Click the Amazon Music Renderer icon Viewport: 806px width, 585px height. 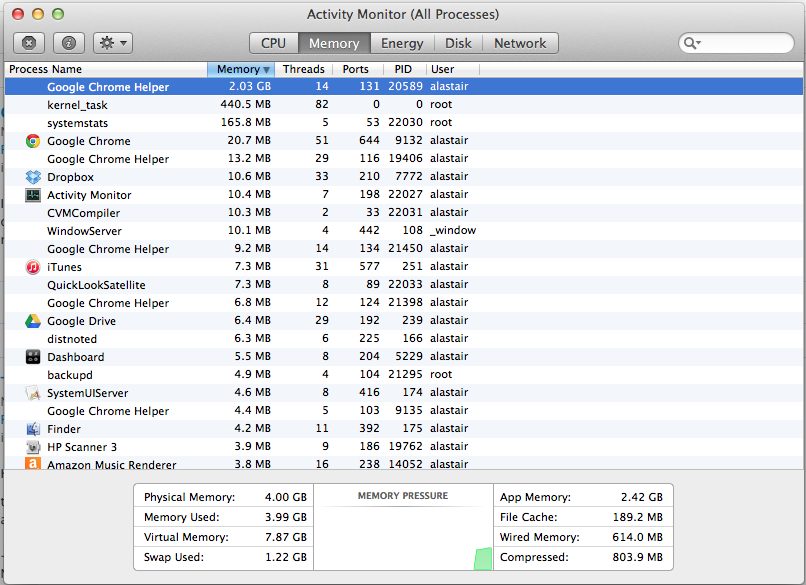pos(33,463)
